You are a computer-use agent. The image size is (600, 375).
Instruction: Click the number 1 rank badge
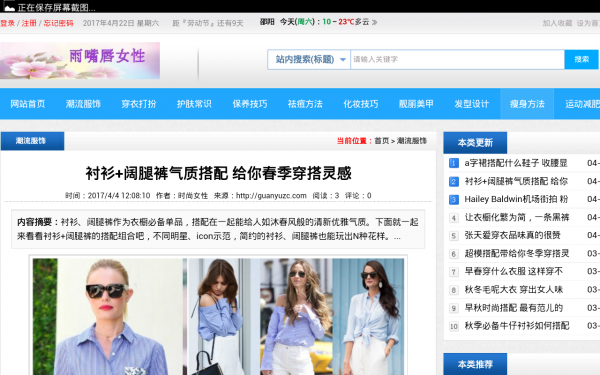coord(453,163)
